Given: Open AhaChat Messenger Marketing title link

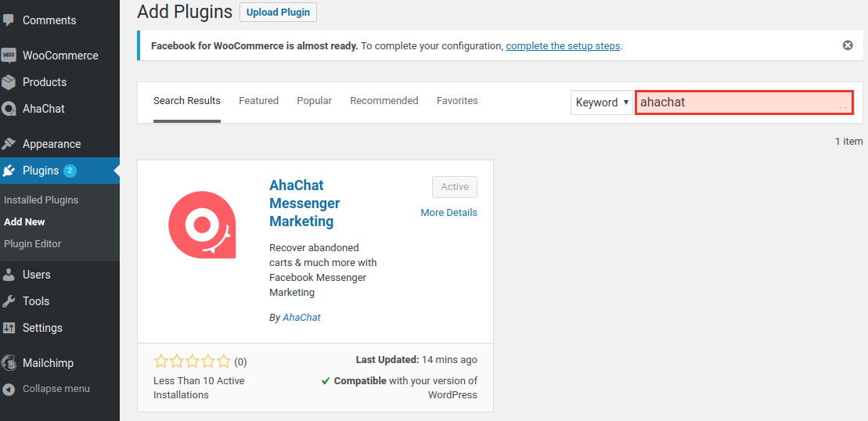Looking at the screenshot, I should (304, 203).
